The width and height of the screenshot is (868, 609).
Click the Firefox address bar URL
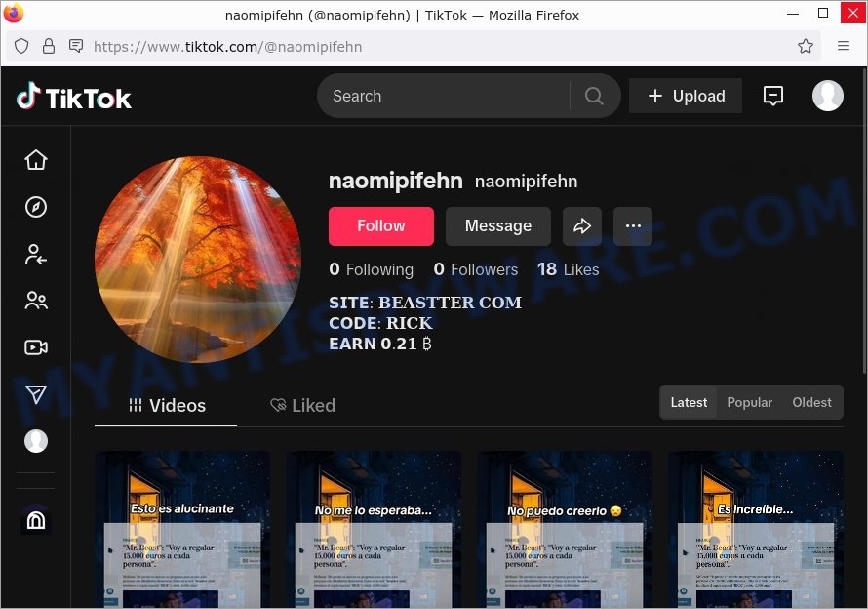(227, 47)
